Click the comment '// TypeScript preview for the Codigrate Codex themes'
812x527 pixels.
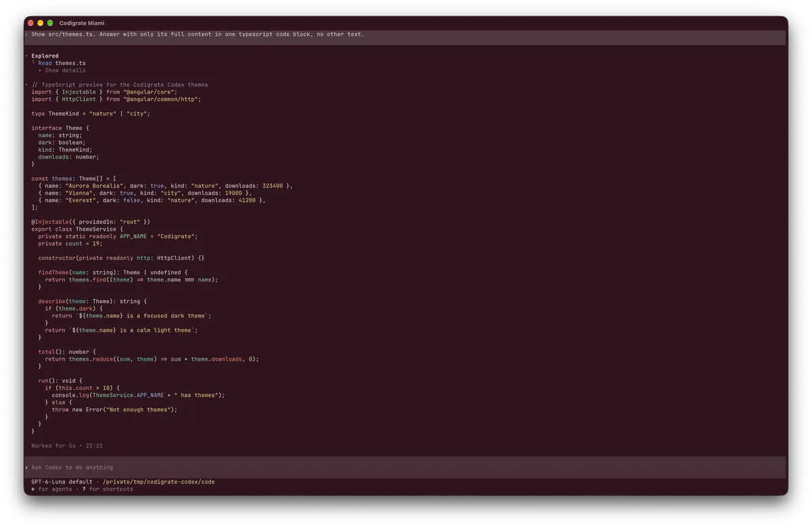click(x=120, y=85)
